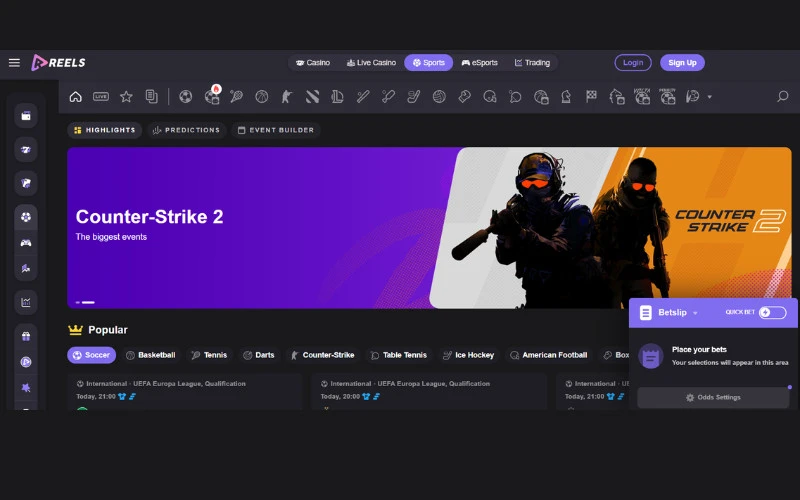Open the Today 20:00 Europa League event card
800x500 pixels.
tap(429, 392)
